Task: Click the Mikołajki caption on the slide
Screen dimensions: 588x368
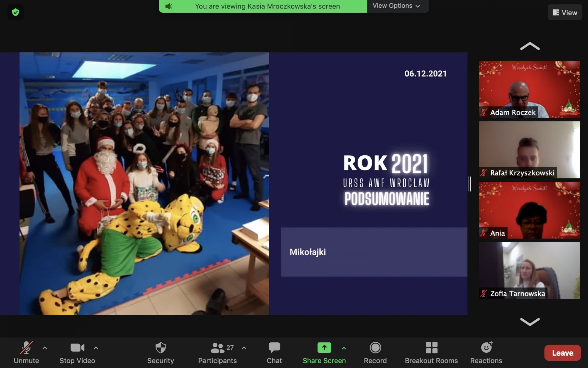Action: 308,252
